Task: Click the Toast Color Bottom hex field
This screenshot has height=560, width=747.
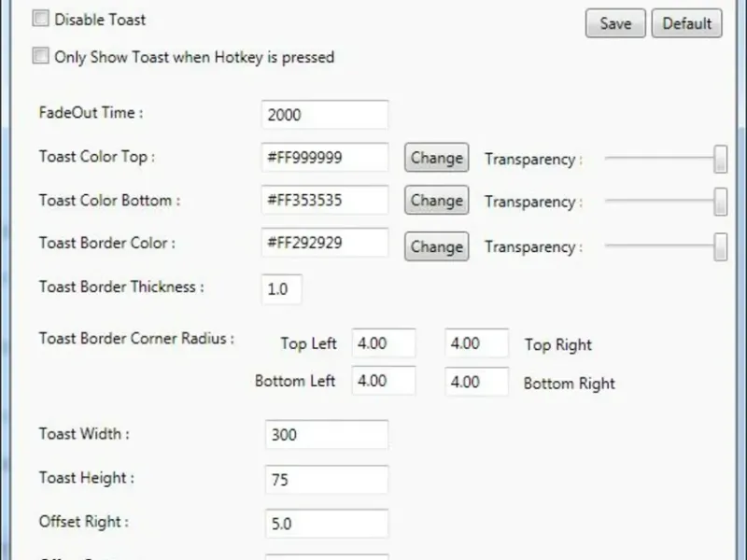Action: click(x=324, y=200)
